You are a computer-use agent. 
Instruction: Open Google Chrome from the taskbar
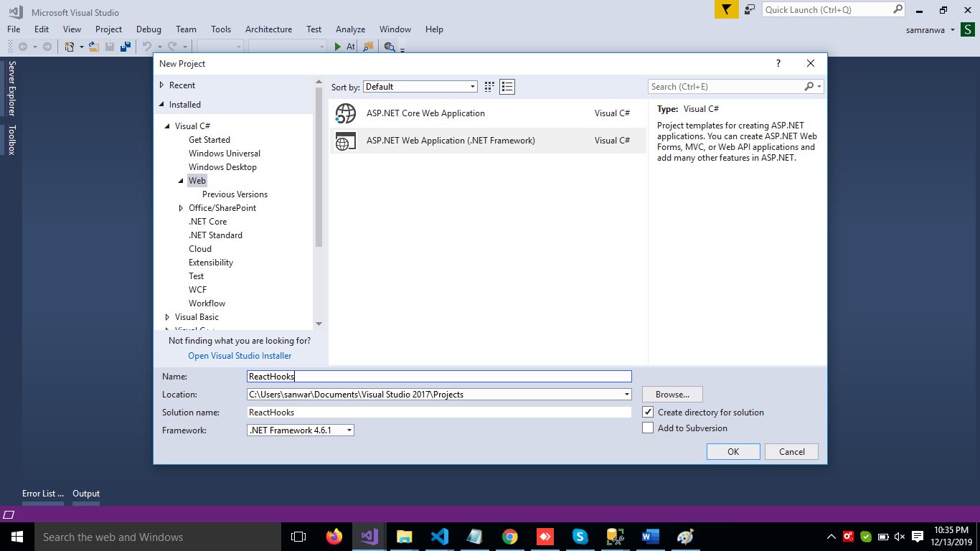pyautogui.click(x=509, y=537)
